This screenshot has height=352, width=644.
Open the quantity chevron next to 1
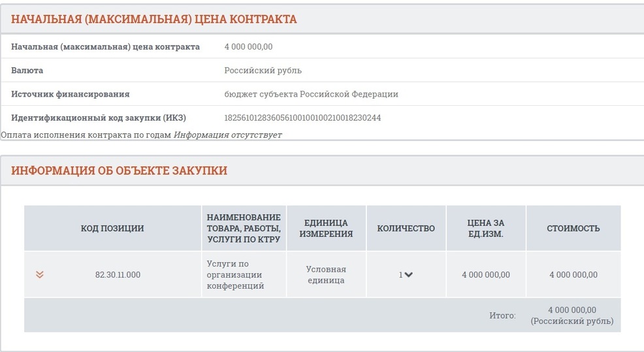pos(408,274)
